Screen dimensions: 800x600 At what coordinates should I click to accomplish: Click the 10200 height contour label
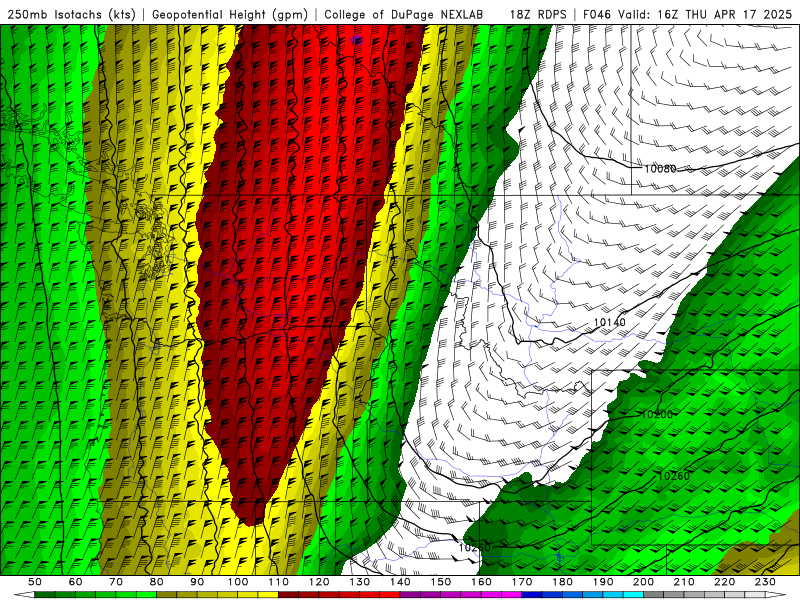(657, 414)
